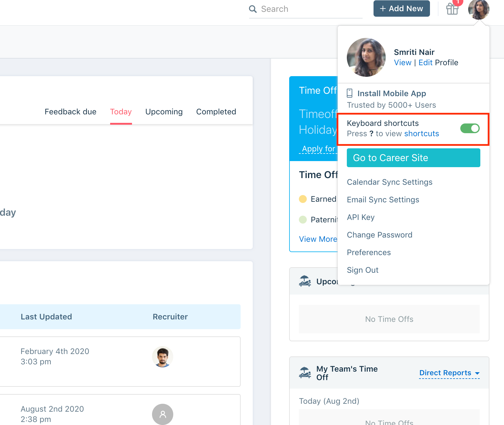Click the Search input field
The height and width of the screenshot is (425, 504).
tap(306, 9)
